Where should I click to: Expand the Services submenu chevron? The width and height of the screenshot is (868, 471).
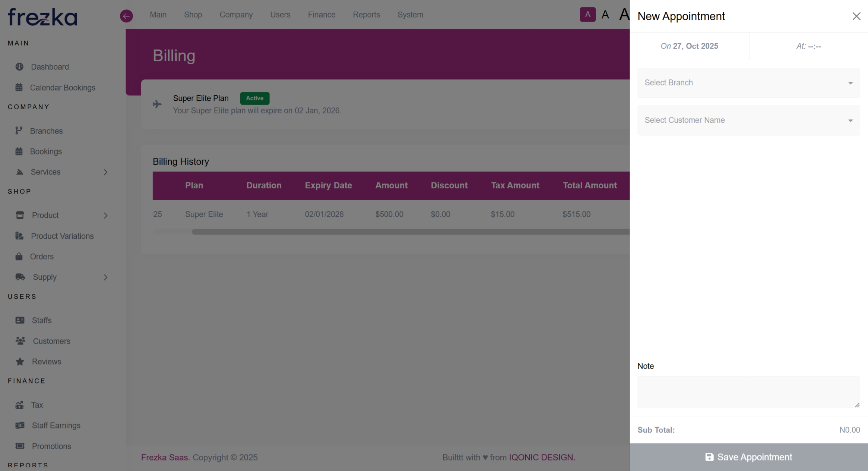[106, 172]
